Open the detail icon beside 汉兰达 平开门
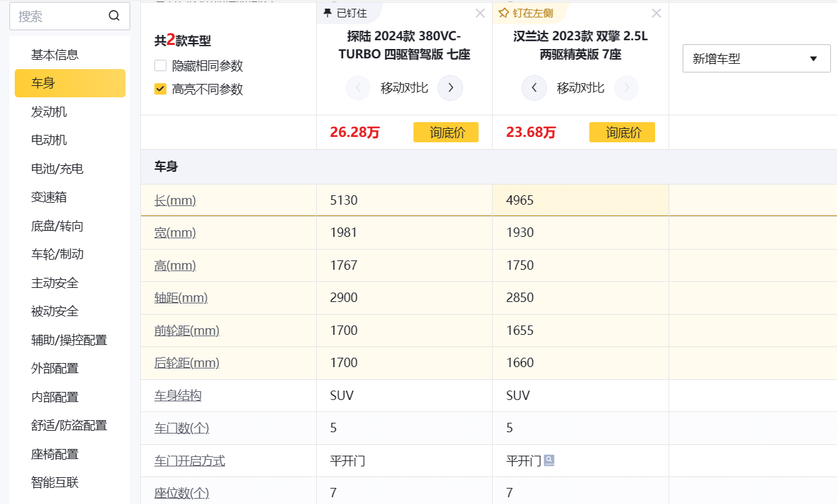Image resolution: width=837 pixels, height=504 pixels. coord(549,460)
